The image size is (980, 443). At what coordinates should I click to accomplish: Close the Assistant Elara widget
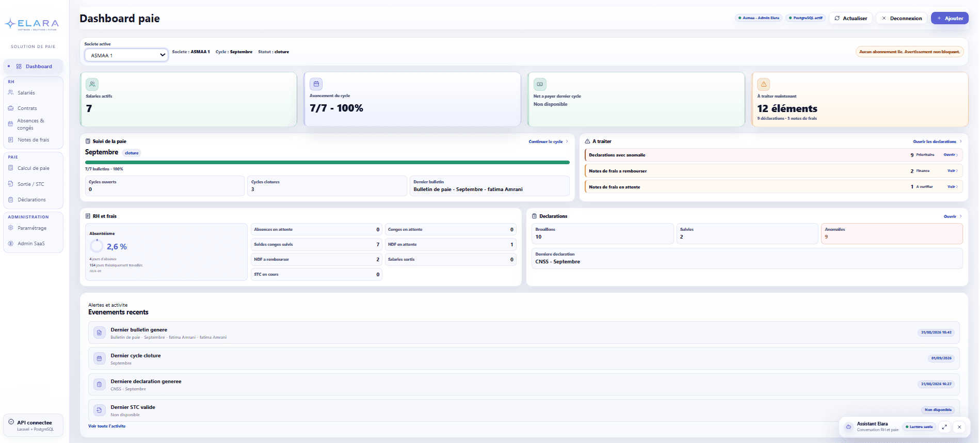(x=959, y=427)
